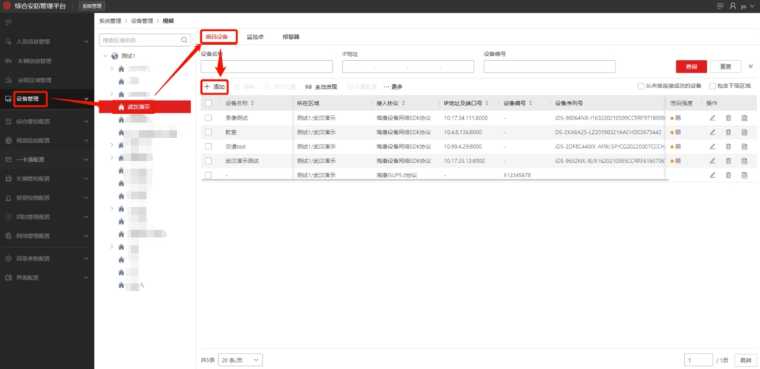The width and height of the screenshot is (760, 369).
Task: Open 设备管理 in sidebar
Action: (x=47, y=99)
